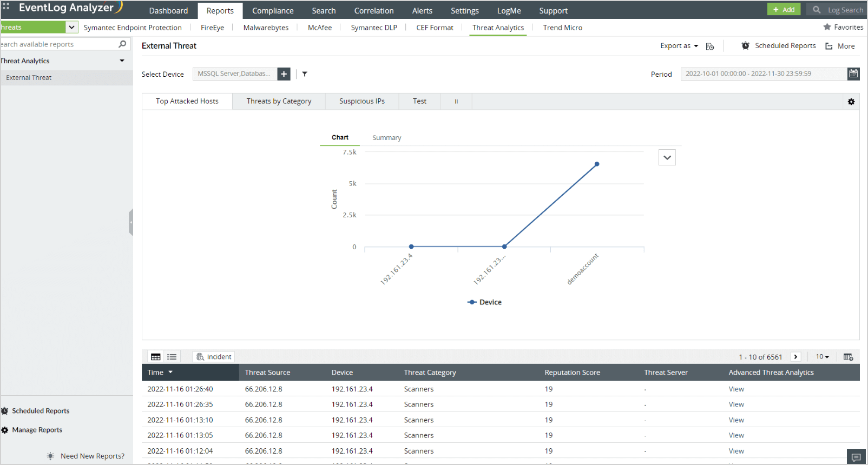
Task: Switch to table grid view icon
Action: (x=156, y=357)
